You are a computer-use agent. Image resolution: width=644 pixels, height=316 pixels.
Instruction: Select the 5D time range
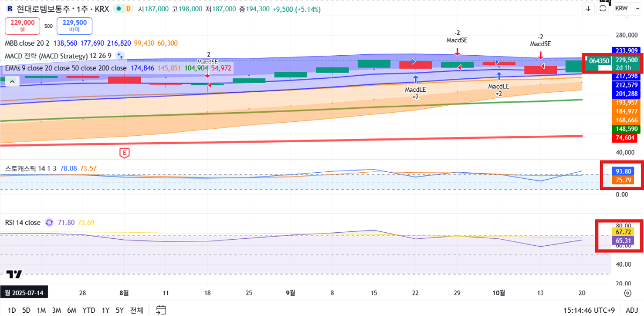coord(26,310)
